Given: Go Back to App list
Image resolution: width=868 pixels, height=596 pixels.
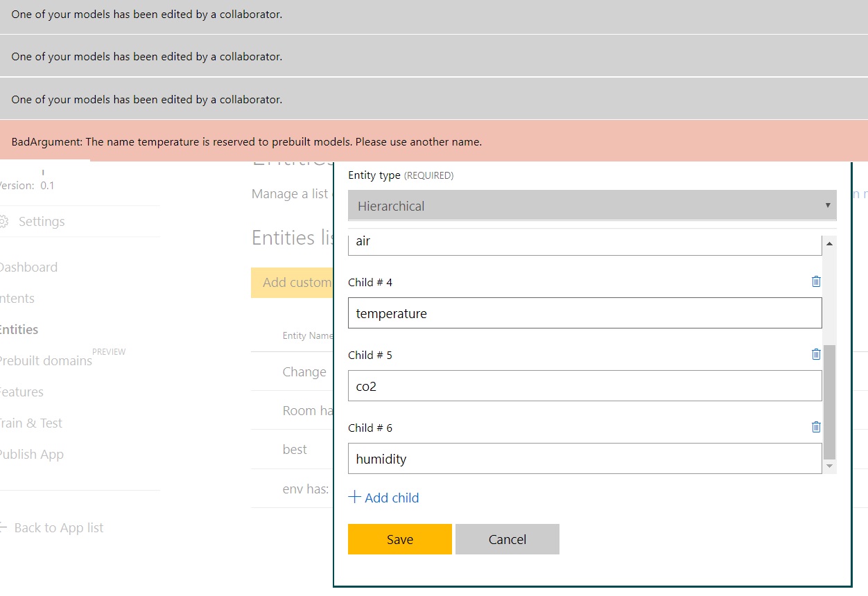Looking at the screenshot, I should click(58, 528).
